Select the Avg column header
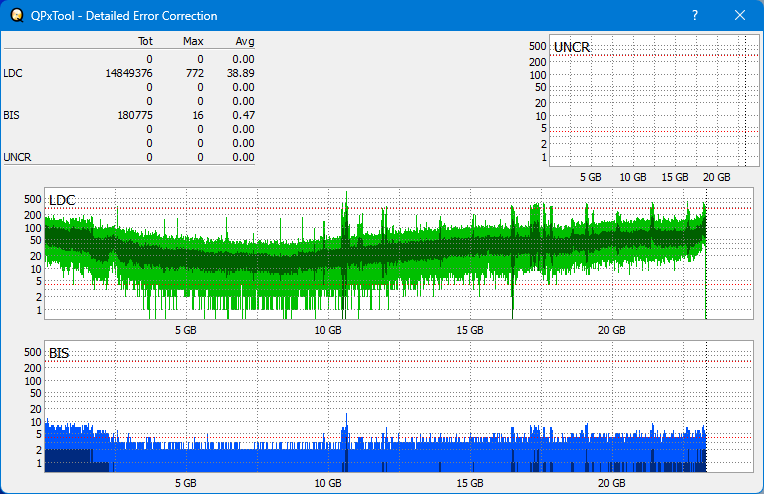Image resolution: width=764 pixels, height=494 pixels. click(244, 42)
